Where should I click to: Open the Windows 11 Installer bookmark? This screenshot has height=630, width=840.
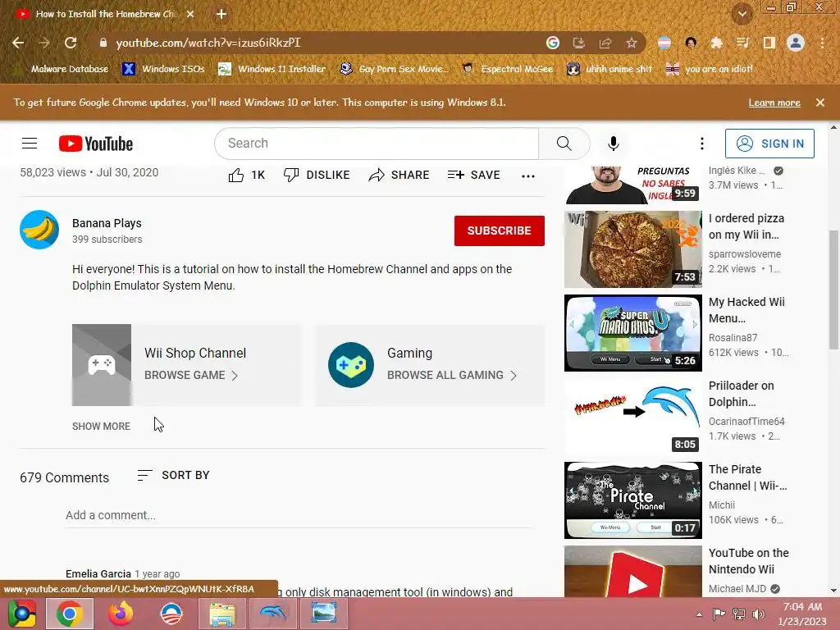(x=272, y=69)
